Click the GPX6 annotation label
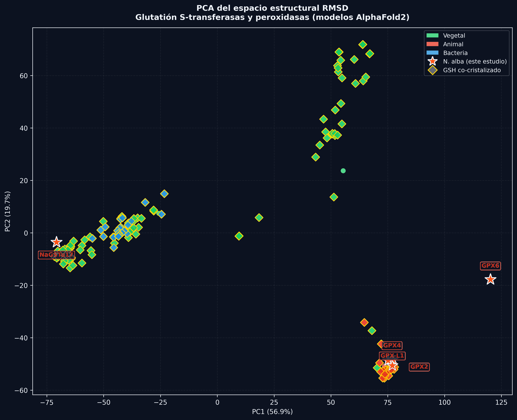 490,266
